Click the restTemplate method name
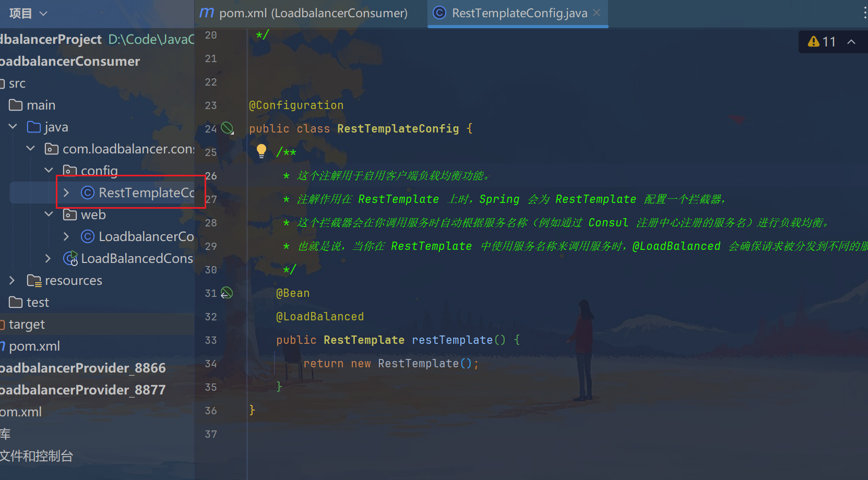Screen dimensions: 868x480 click(x=452, y=340)
